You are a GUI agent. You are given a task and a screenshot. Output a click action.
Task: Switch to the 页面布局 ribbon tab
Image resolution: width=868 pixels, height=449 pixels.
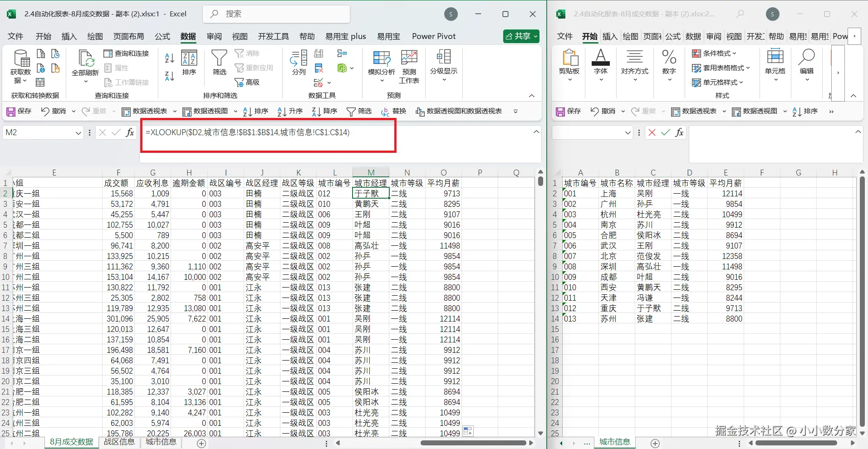pos(129,36)
